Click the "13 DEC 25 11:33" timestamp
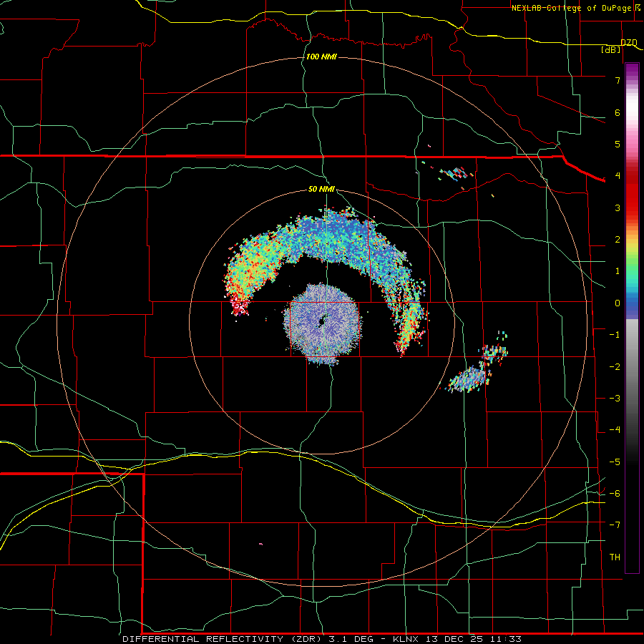 (473, 639)
